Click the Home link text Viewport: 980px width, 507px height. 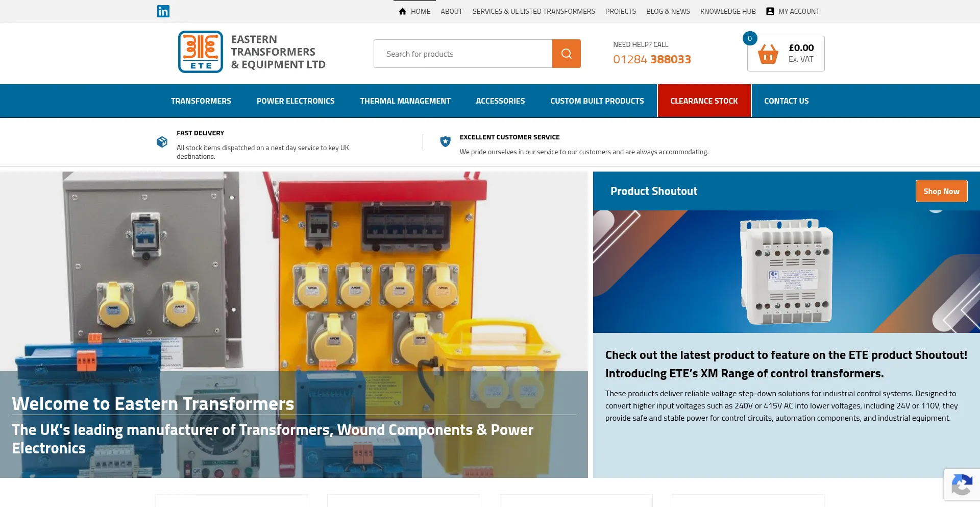(x=421, y=11)
